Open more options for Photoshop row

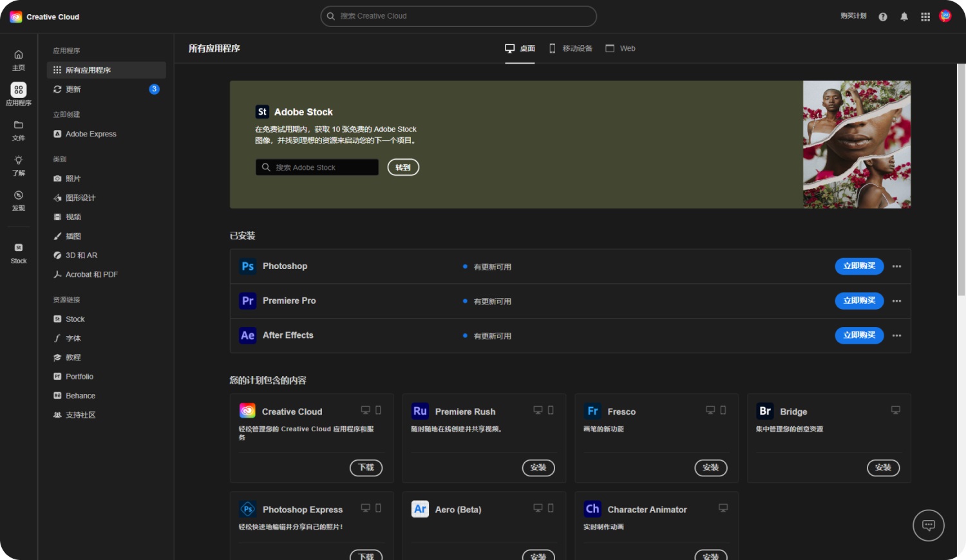[896, 266]
